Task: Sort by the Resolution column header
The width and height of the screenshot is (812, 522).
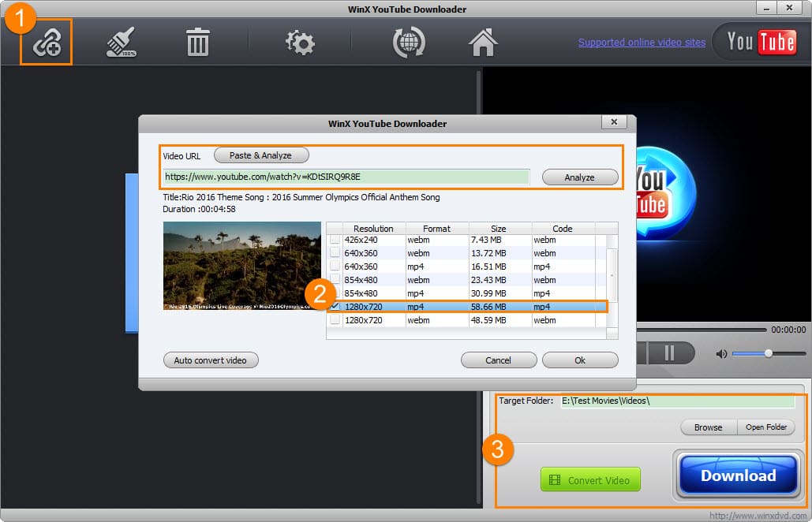Action: pyautogui.click(x=372, y=229)
